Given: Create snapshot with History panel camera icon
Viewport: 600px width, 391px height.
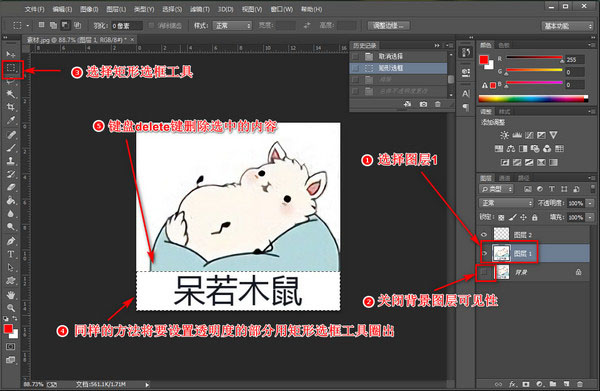Looking at the screenshot, I should coord(423,104).
